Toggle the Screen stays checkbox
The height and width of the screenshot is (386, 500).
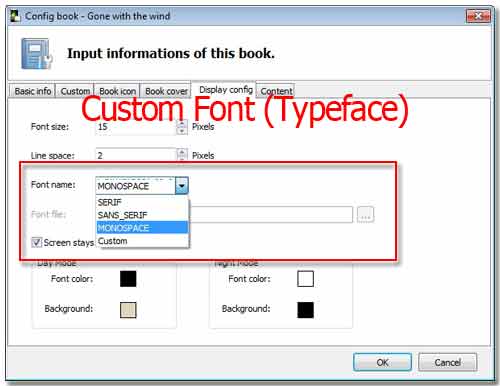[36, 242]
